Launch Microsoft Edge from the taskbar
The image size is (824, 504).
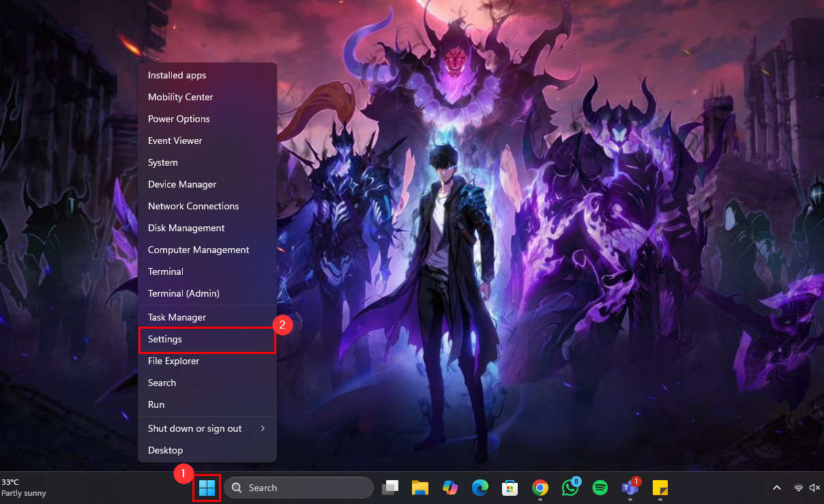480,488
